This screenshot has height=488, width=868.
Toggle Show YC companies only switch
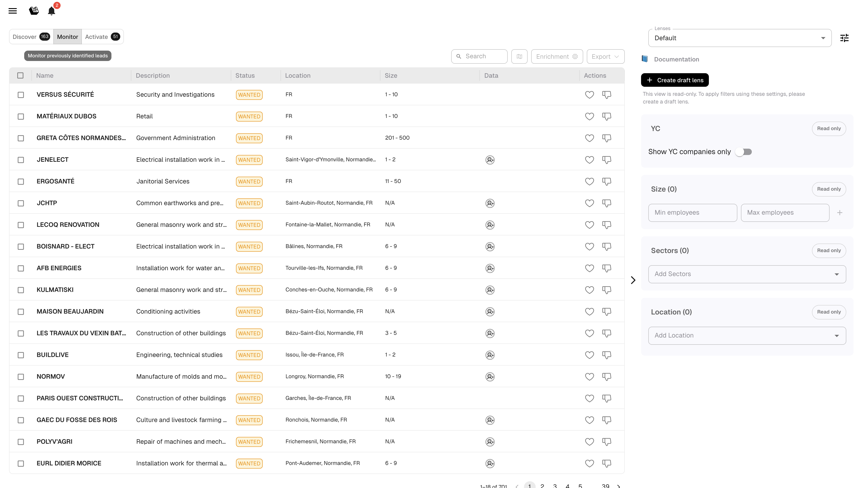(x=744, y=152)
